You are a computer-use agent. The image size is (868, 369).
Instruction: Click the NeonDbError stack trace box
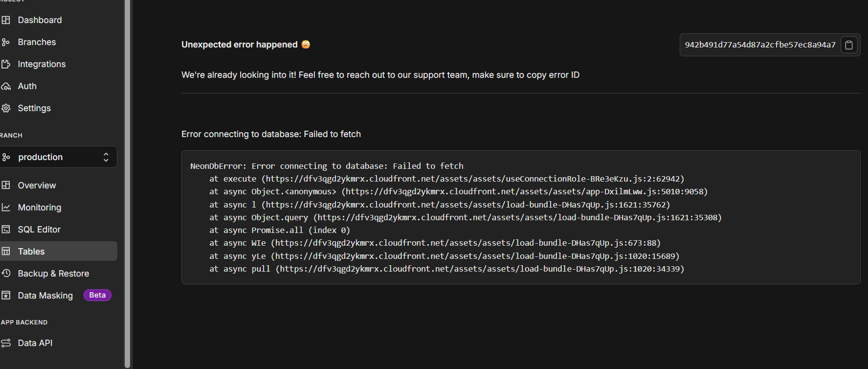(520, 217)
